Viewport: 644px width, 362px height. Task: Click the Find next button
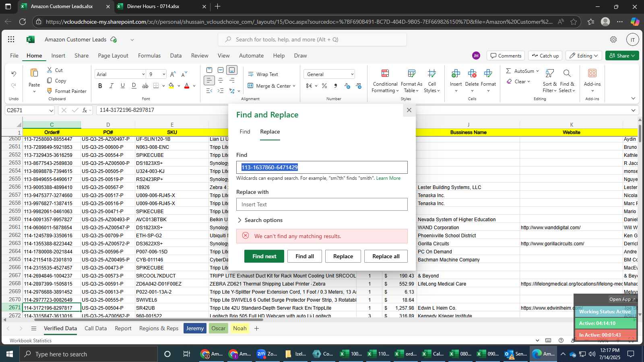pyautogui.click(x=264, y=256)
